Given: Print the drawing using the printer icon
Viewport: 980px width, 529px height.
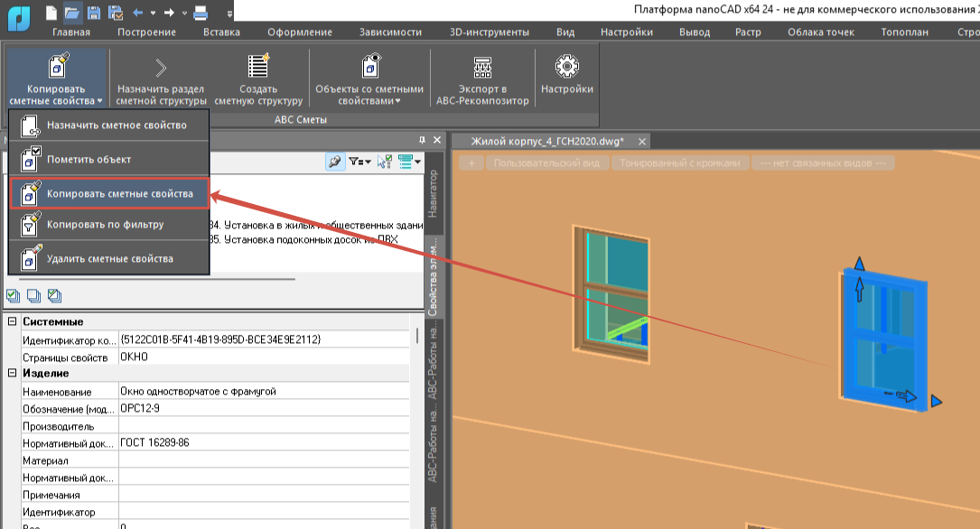Looking at the screenshot, I should tap(200, 13).
